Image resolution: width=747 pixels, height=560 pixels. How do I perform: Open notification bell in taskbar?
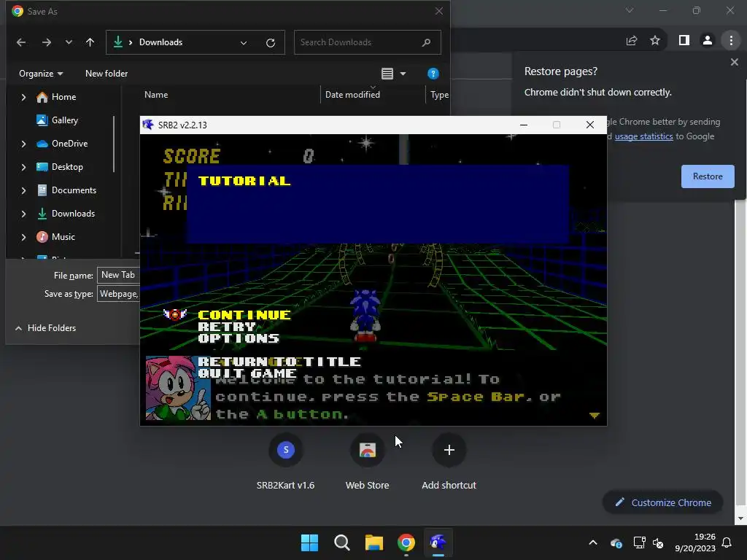pos(727,542)
